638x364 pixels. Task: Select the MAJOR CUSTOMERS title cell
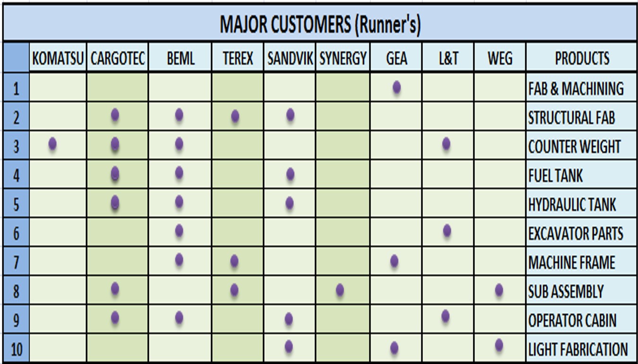coord(320,24)
